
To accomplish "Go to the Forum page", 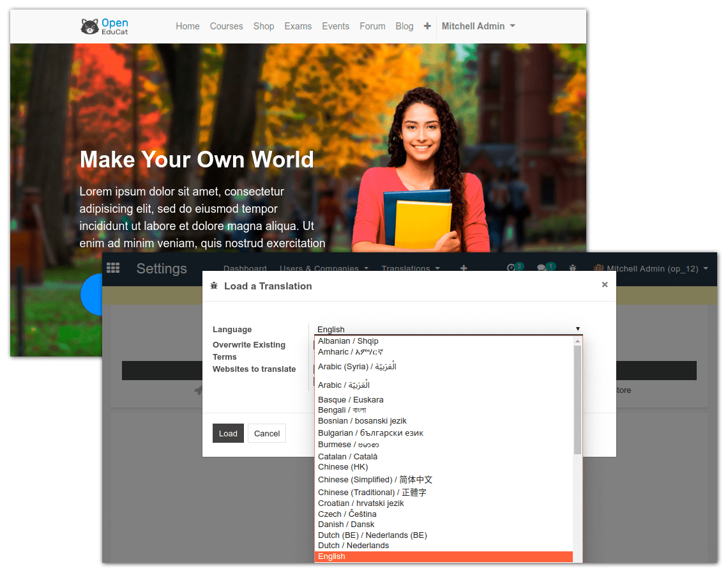I will [x=372, y=26].
